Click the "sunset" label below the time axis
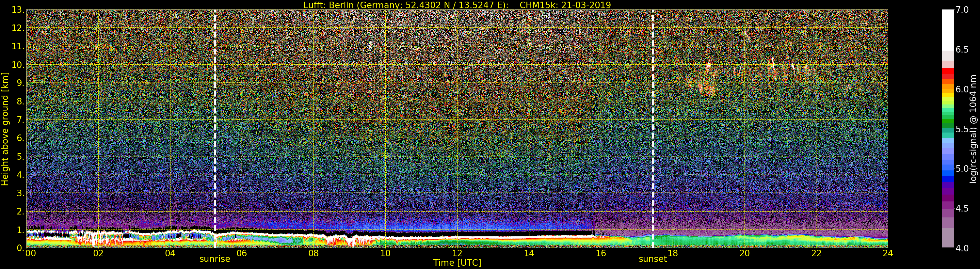This screenshot has width=980, height=269. point(653,259)
